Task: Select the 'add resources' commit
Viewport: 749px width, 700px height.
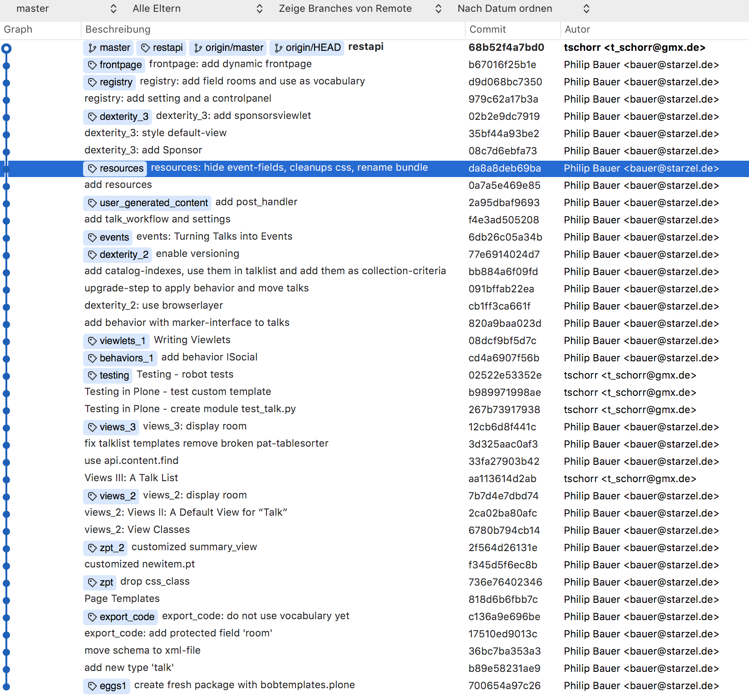Action: coord(118,185)
